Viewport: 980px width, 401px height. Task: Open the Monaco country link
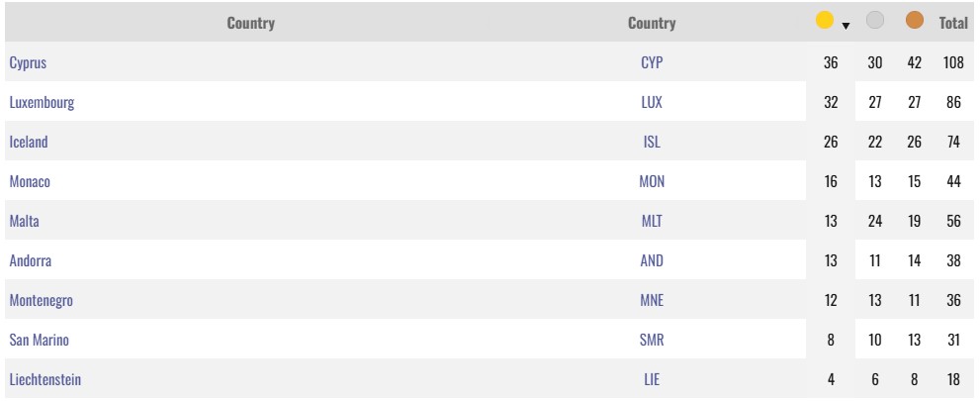30,181
